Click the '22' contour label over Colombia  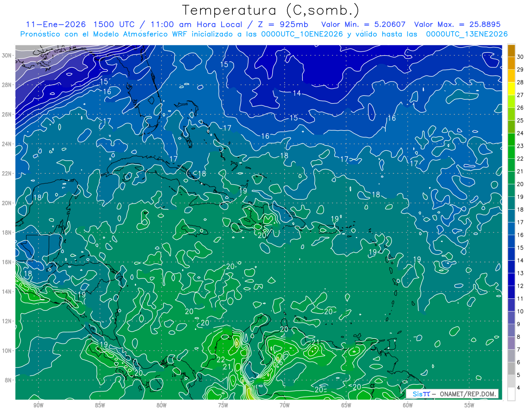[x=221, y=360]
